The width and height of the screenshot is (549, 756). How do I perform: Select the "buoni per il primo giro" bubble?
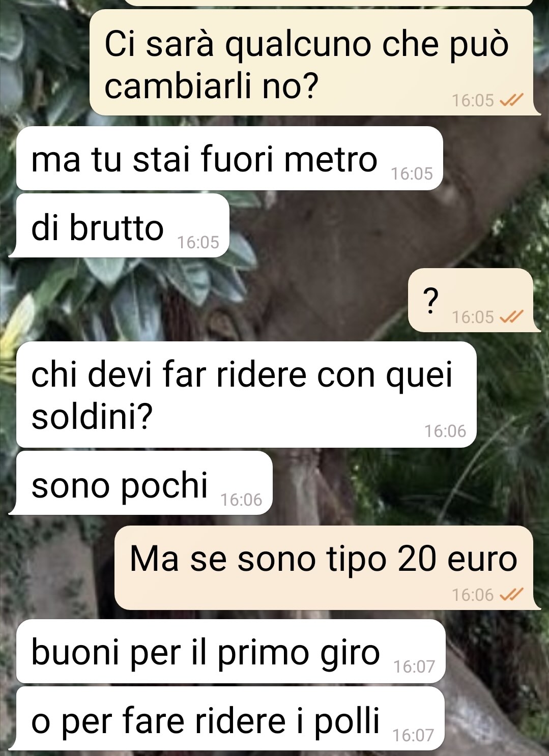[231, 651]
